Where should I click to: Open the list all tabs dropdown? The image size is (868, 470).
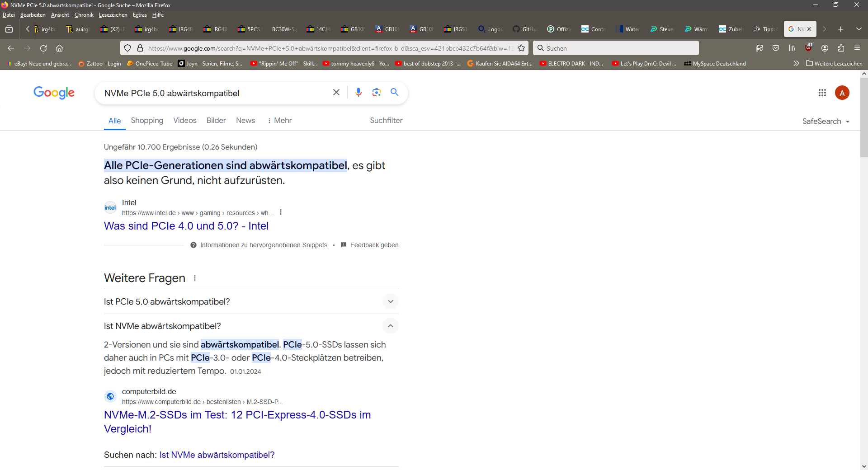click(859, 29)
